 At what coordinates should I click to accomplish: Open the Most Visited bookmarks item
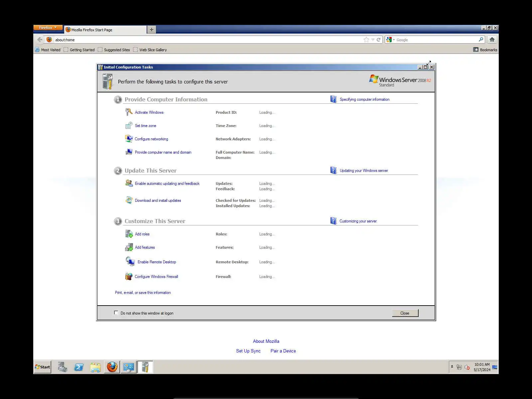(x=48, y=50)
